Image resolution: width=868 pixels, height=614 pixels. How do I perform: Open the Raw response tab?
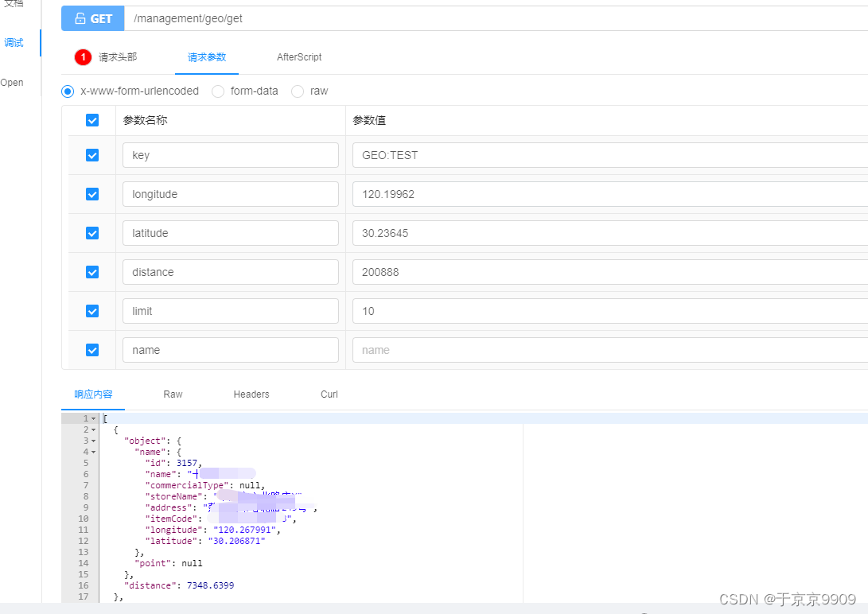coord(172,394)
